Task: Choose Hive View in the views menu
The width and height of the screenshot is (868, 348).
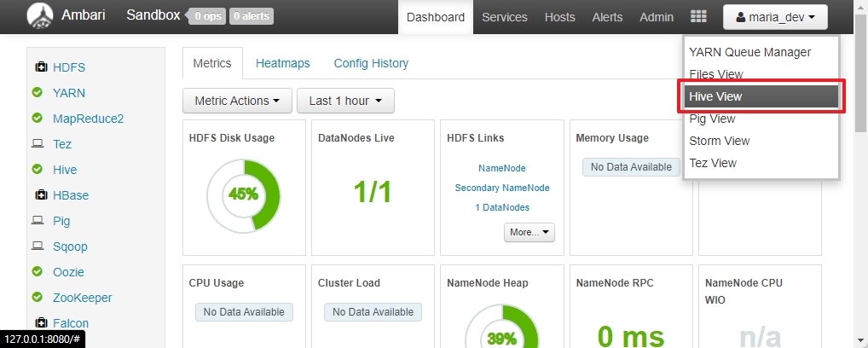Action: coord(762,96)
